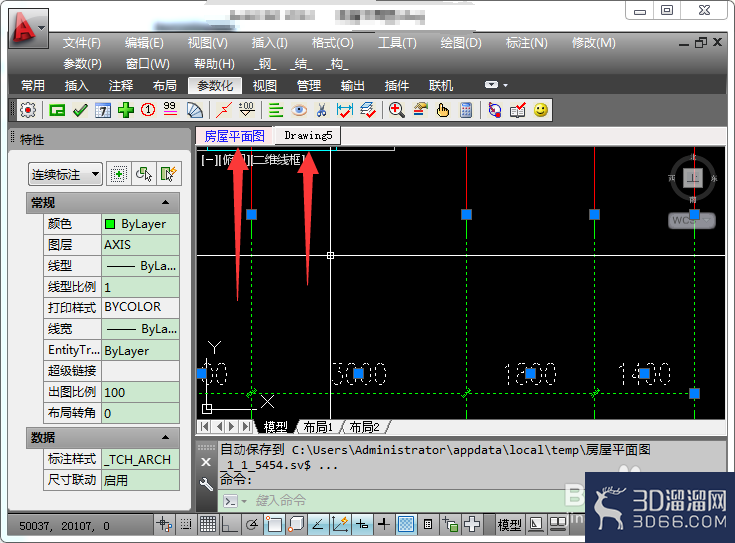Click the smiley face toolbar icon
Image resolution: width=735 pixels, height=543 pixels.
540,110
